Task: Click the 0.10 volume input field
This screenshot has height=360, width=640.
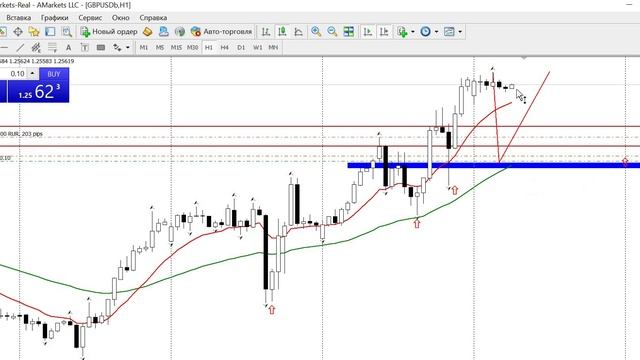Action: click(x=14, y=74)
